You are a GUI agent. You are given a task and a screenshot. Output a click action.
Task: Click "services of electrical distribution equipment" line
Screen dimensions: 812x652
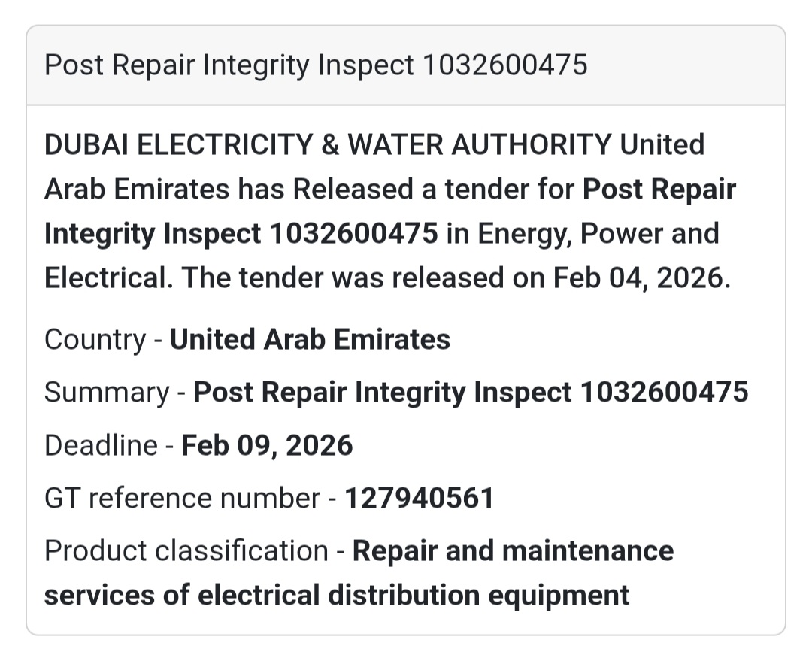tap(337, 595)
